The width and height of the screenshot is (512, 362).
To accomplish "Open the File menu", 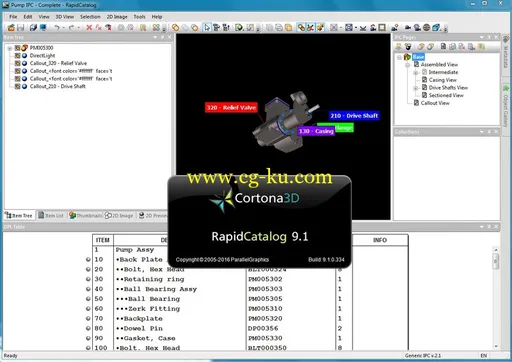I will pos(13,17).
